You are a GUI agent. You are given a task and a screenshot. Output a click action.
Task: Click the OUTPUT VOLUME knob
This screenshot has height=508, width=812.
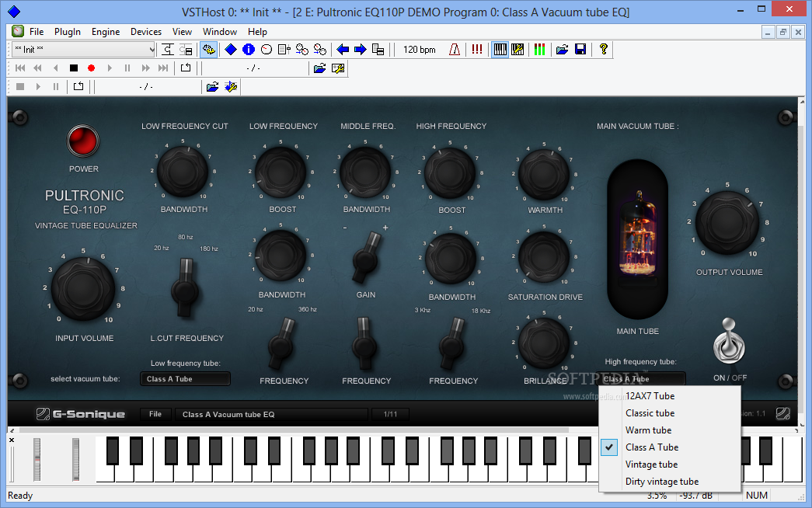727,223
